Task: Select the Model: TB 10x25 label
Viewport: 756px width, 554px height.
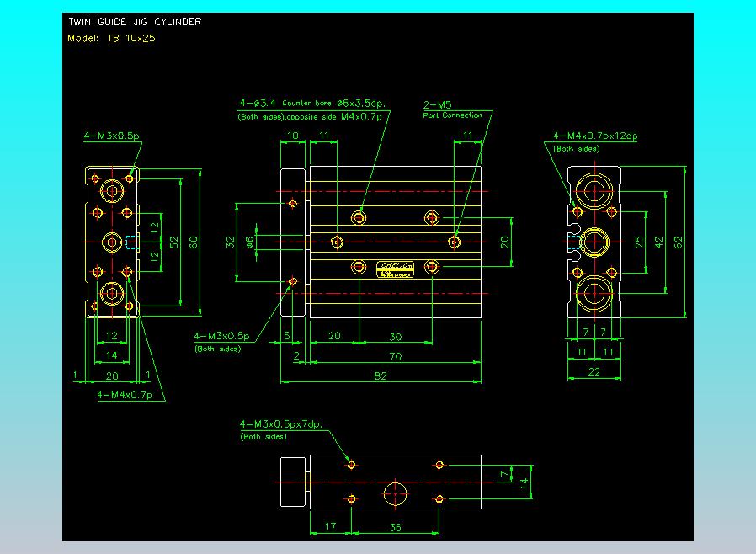Action: 111,38
